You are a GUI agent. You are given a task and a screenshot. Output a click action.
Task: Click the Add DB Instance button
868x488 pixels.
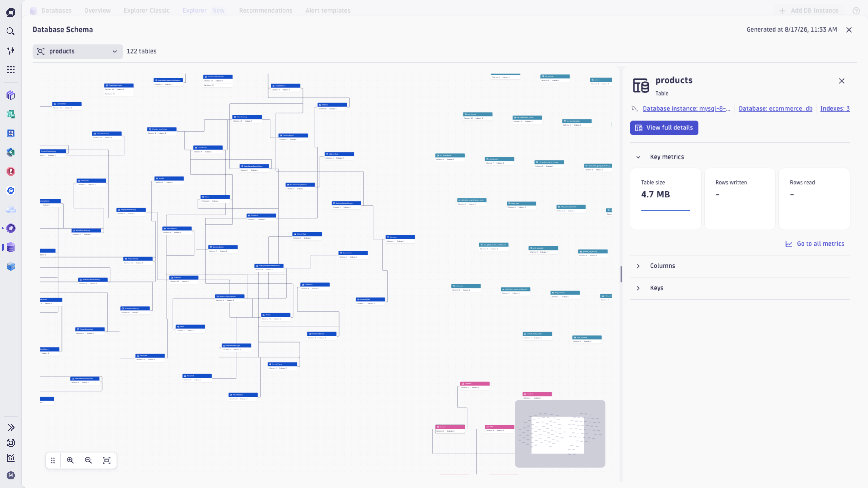click(809, 10)
